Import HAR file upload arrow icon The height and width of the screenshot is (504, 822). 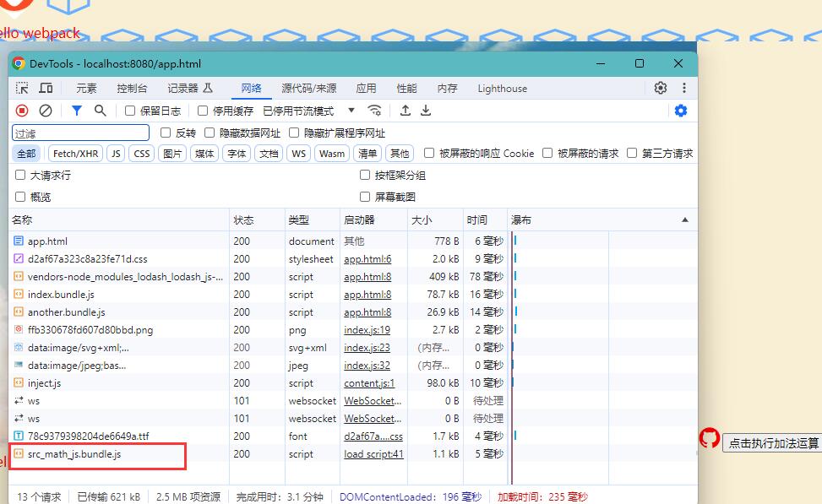pyautogui.click(x=406, y=111)
